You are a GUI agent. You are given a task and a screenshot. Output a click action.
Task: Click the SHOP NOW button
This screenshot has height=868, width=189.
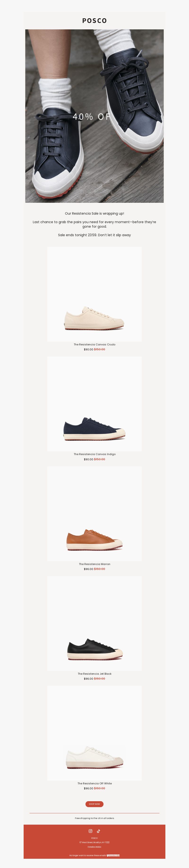click(94, 804)
